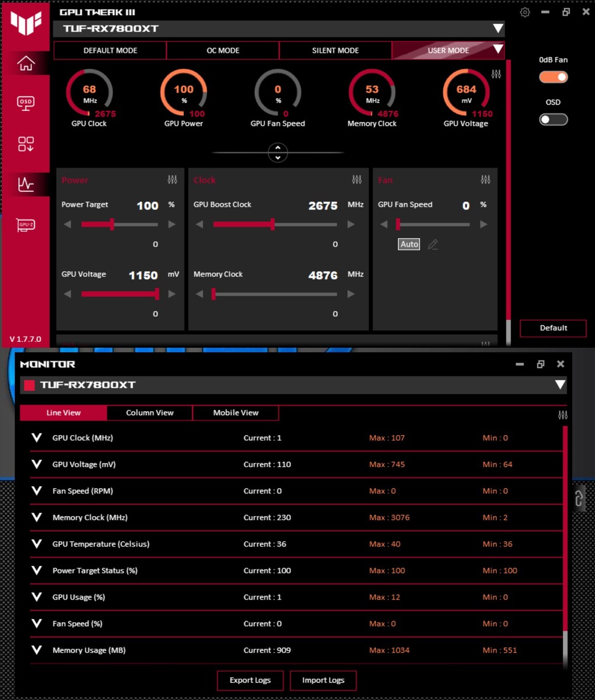Open the download/utilities sidebar icon
The height and width of the screenshot is (700, 595).
[26, 144]
